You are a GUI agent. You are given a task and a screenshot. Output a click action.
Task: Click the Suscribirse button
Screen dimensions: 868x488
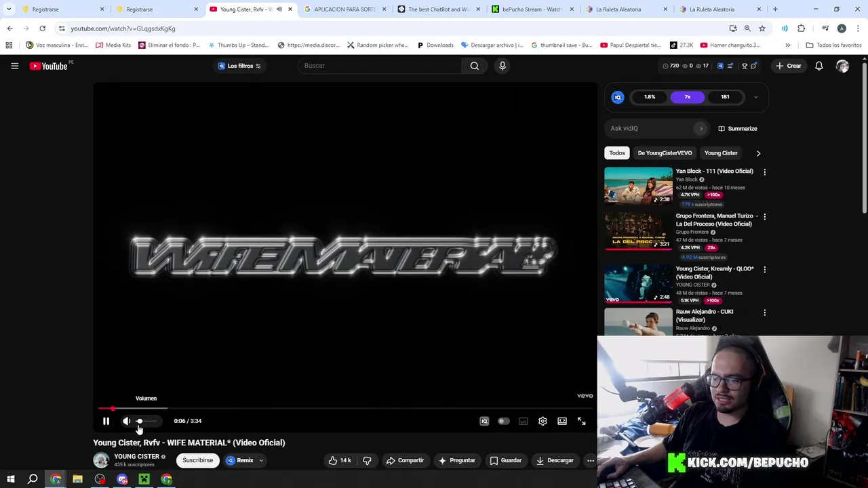point(197,460)
